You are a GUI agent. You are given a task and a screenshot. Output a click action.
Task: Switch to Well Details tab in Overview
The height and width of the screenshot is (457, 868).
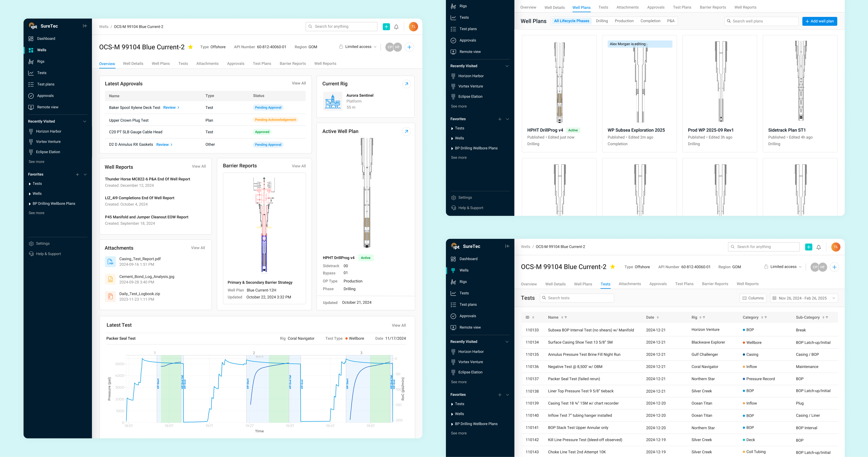tap(133, 64)
